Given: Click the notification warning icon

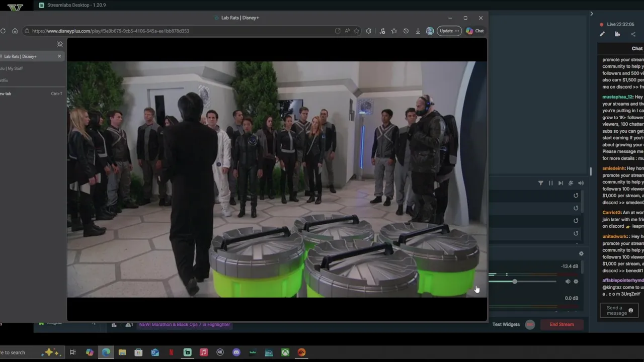Looking at the screenshot, I should pos(129,325).
